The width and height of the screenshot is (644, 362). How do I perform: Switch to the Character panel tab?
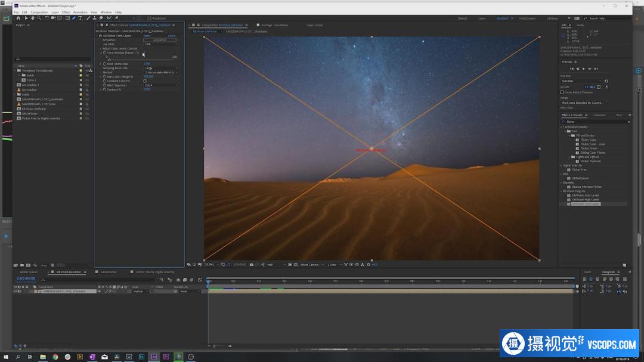click(x=599, y=115)
